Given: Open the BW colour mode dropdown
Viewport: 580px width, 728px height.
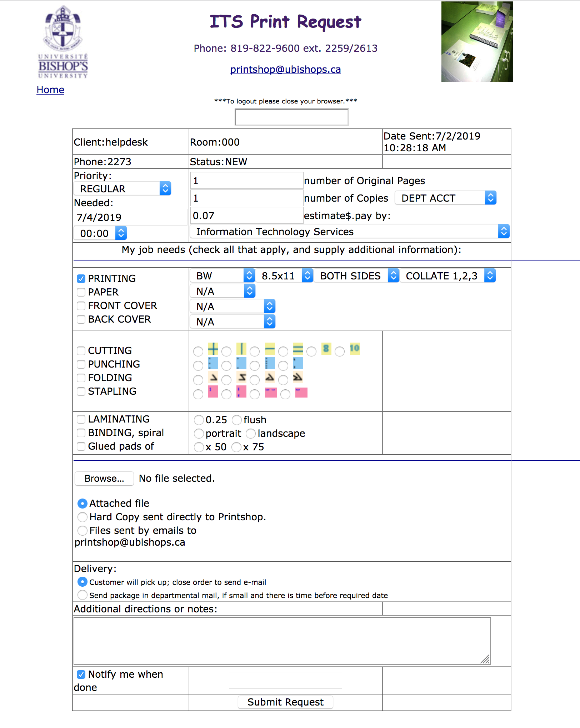Looking at the screenshot, I should click(222, 276).
